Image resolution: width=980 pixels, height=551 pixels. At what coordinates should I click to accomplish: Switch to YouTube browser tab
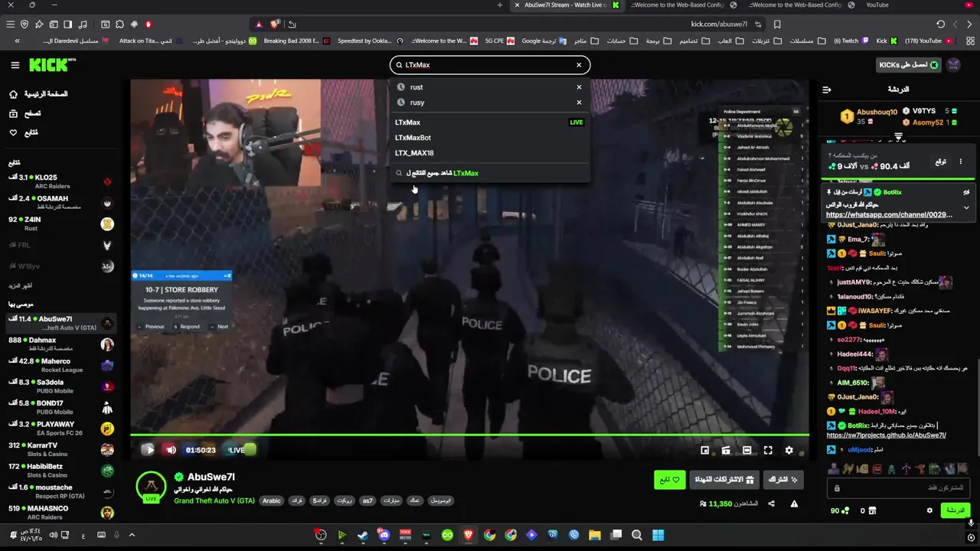tap(877, 5)
